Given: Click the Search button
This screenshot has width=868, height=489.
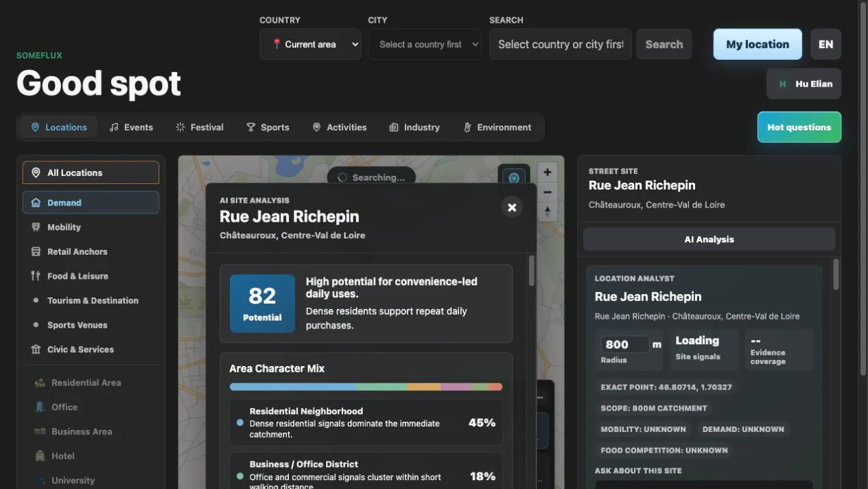Looking at the screenshot, I should point(664,44).
